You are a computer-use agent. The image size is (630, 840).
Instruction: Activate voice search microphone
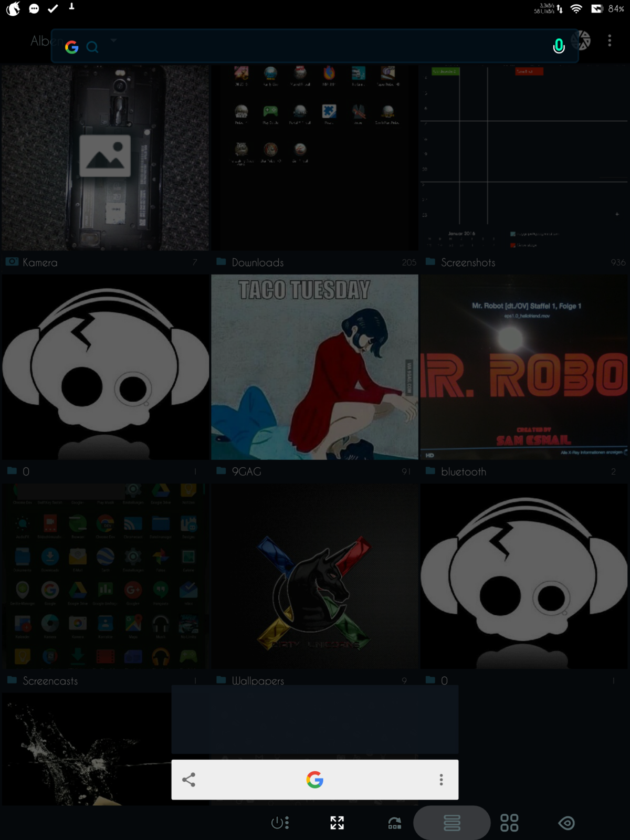tap(559, 46)
